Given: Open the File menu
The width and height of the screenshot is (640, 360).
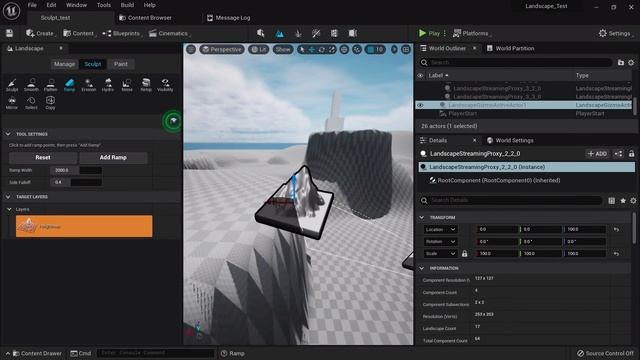Looking at the screenshot, I should coord(32,5).
